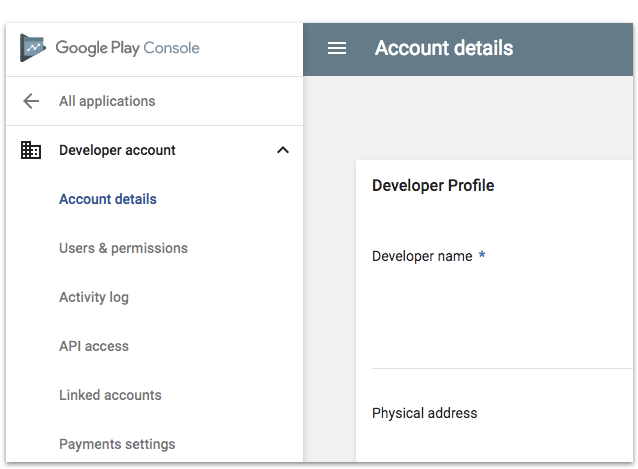Screen dimensions: 638x469
Task: Select the Developer account menu item
Action: point(117,150)
